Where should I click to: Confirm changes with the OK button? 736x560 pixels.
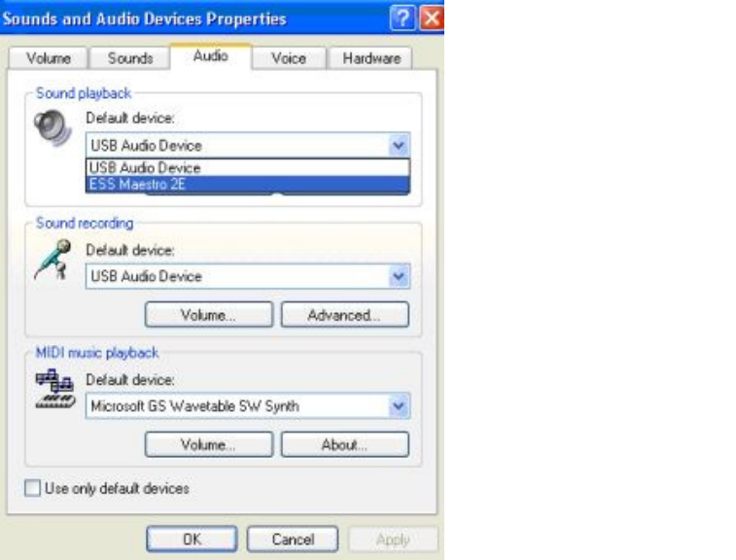pyautogui.click(x=192, y=539)
